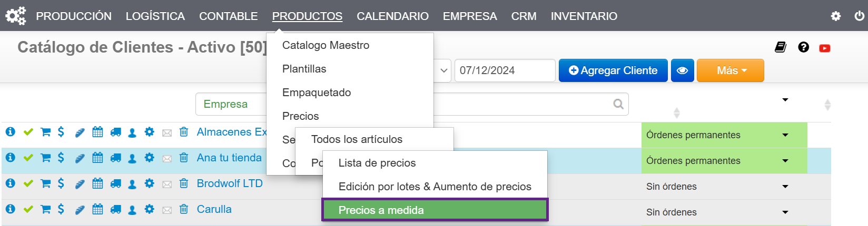Viewport: 868px width, 226px height.
Task: Toggle active checkmark for Almacenes row
Action: (28, 132)
